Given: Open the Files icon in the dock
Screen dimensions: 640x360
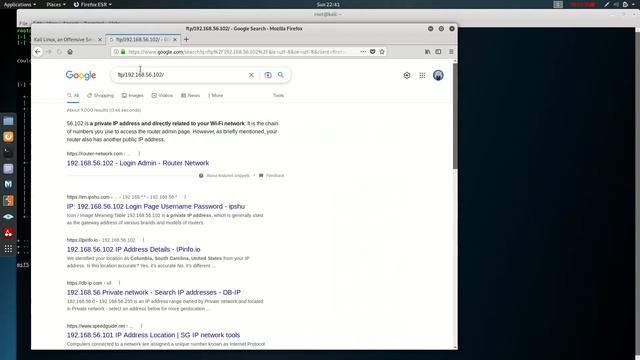Looking at the screenshot, I should pyautogui.click(x=8, y=121).
